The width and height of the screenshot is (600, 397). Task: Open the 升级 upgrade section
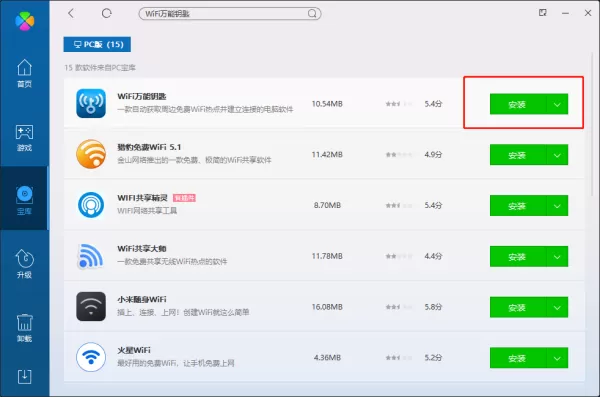tap(24, 264)
